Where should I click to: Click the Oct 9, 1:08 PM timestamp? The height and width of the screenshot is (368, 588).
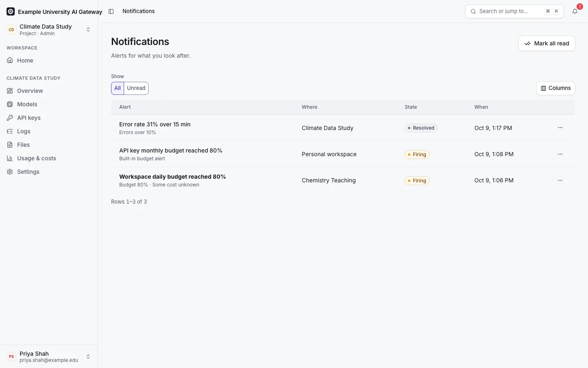point(494,154)
